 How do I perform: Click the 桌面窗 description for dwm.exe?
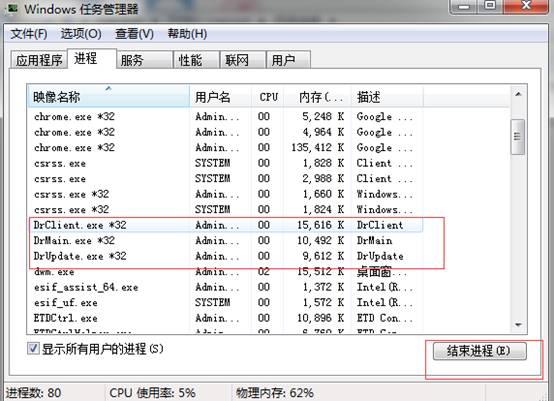click(381, 272)
